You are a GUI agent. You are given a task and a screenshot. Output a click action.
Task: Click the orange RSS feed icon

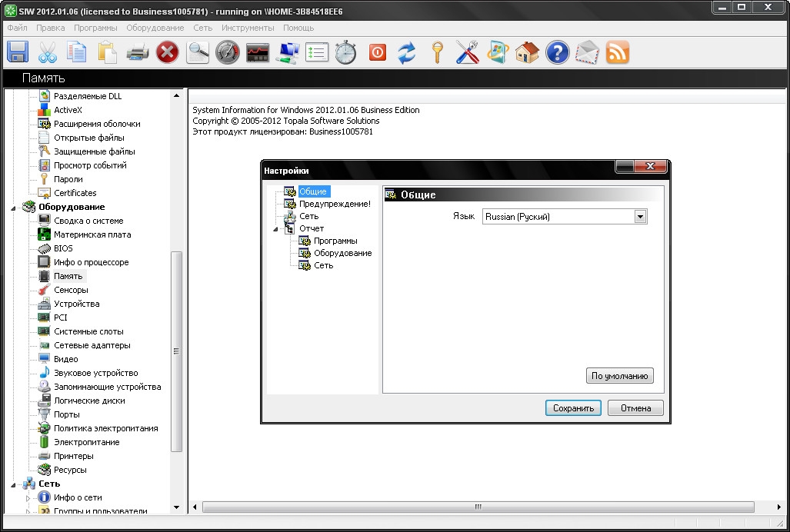point(618,52)
